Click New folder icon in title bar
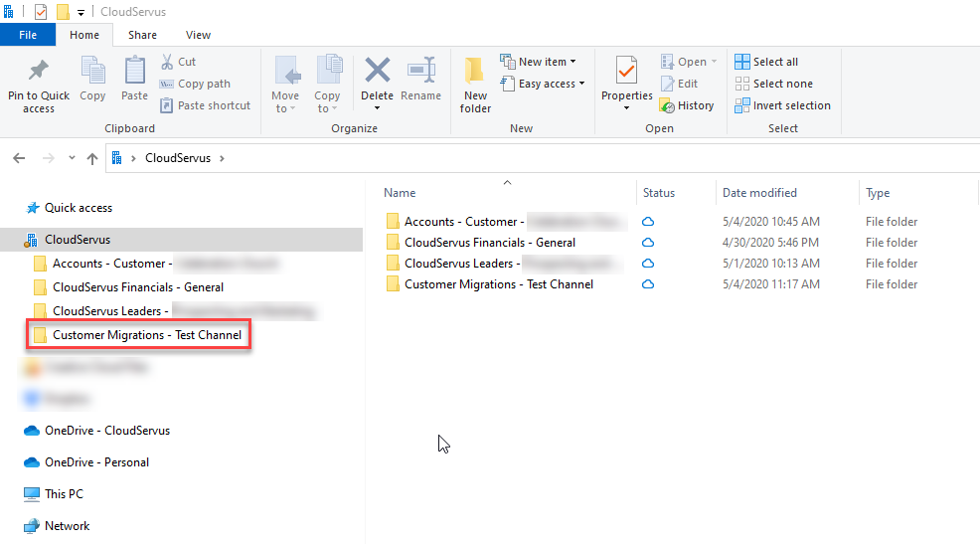 click(x=63, y=11)
